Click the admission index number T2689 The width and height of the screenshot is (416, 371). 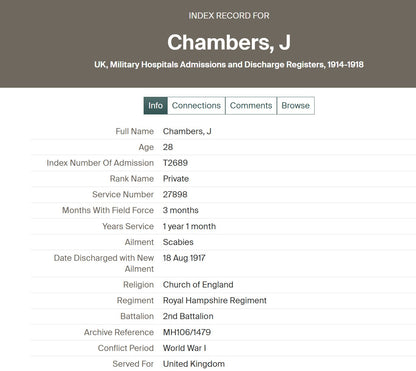[x=175, y=163]
